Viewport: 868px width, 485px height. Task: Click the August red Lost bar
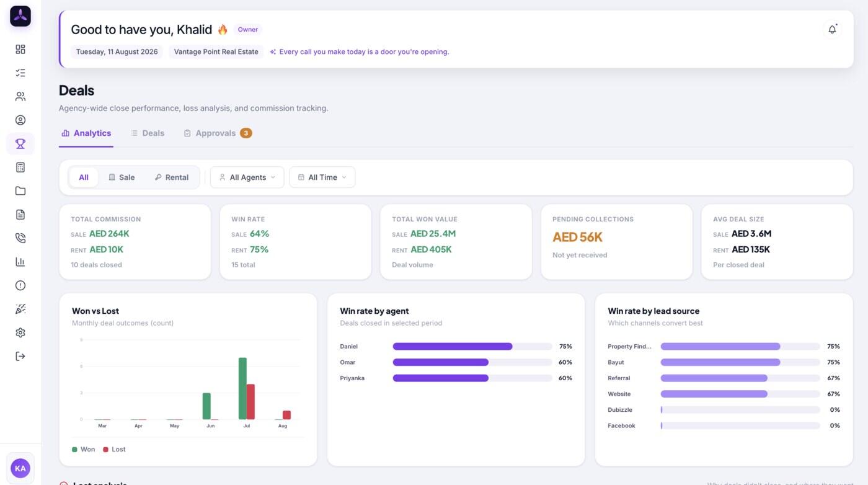click(x=286, y=415)
